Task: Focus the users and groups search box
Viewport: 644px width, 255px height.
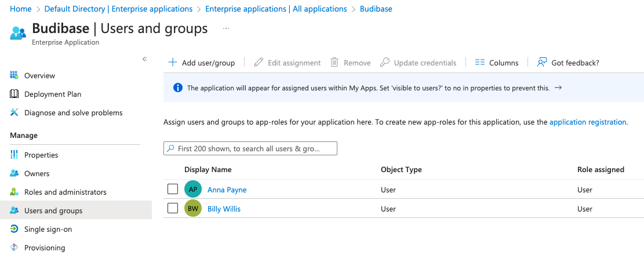Action: pyautogui.click(x=250, y=148)
